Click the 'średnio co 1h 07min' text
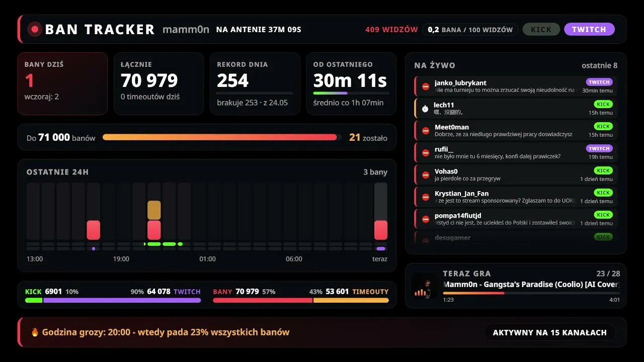644x362 pixels. pyautogui.click(x=348, y=103)
